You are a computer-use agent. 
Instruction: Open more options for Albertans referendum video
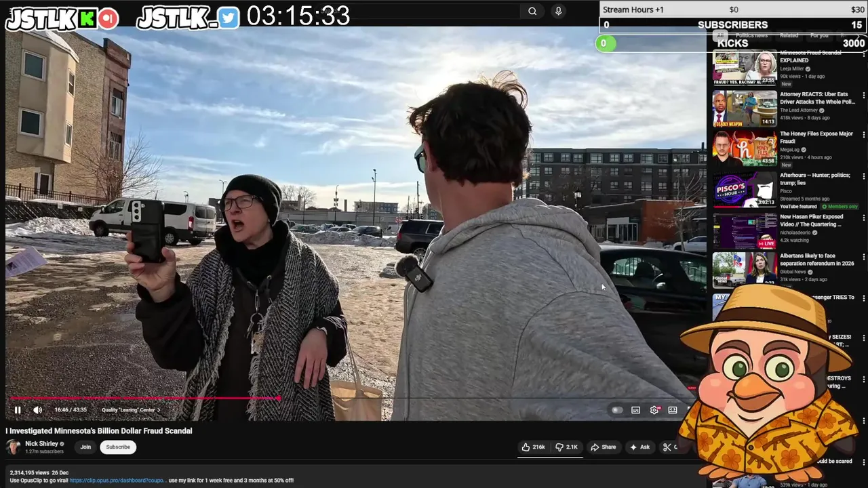point(863,257)
